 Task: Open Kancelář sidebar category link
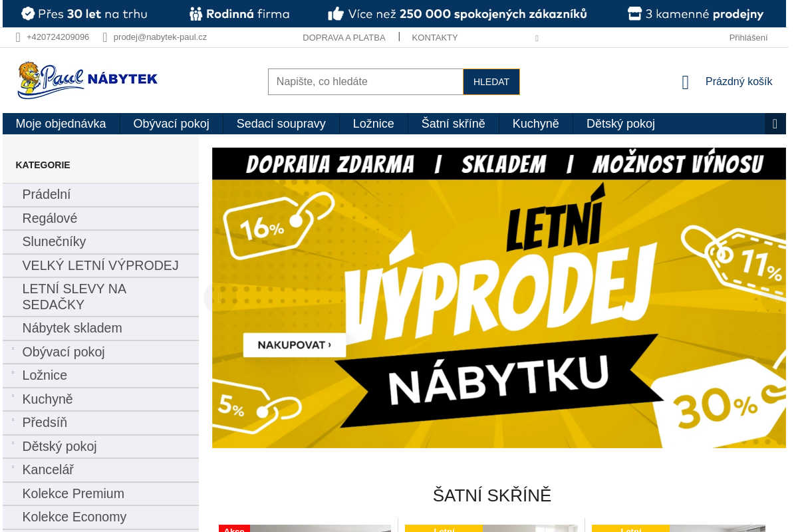[x=48, y=470]
